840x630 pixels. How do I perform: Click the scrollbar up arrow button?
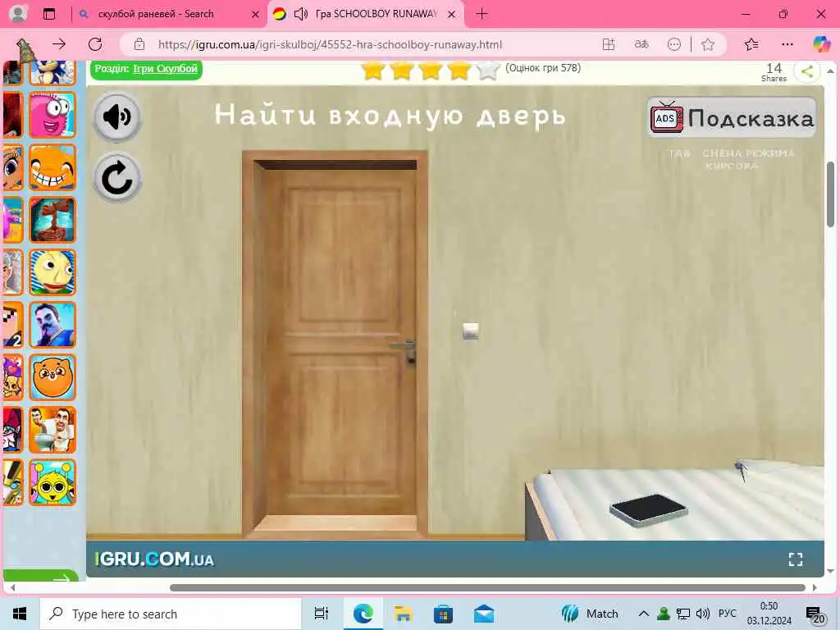[830, 71]
